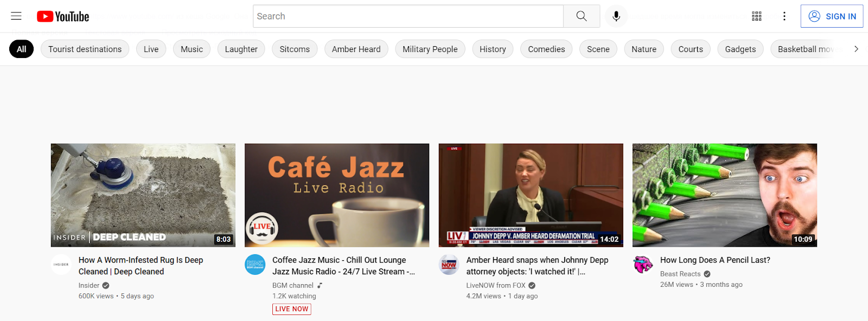Screen dimensions: 868x321
Task: Select the Sitcoms filter chip
Action: click(295, 49)
